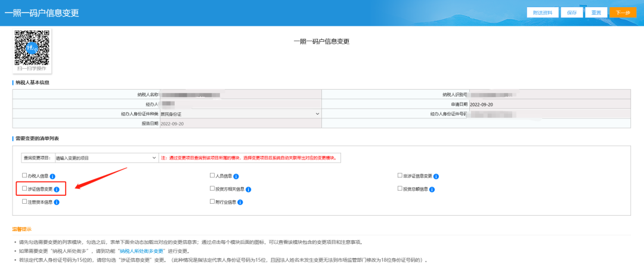Click the 下一步 button
The height and width of the screenshot is (273, 644).
623,13
